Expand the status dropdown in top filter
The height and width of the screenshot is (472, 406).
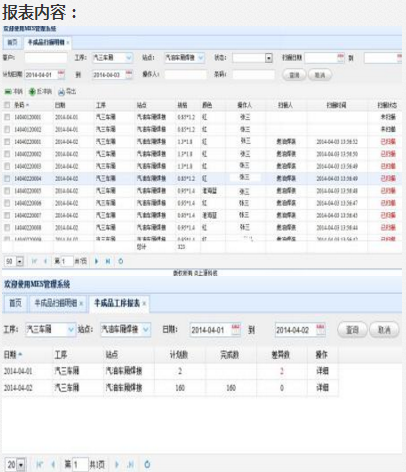click(269, 58)
